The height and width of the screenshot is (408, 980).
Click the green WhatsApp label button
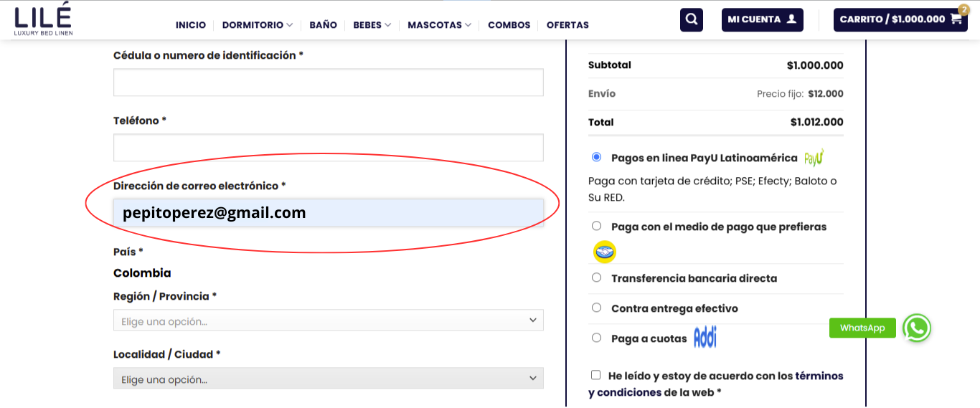tap(862, 328)
